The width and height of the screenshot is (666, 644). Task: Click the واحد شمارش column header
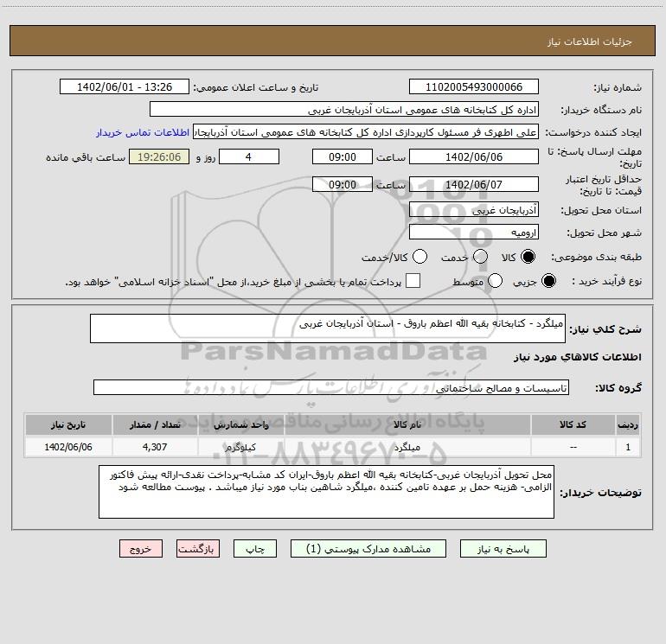click(240, 424)
